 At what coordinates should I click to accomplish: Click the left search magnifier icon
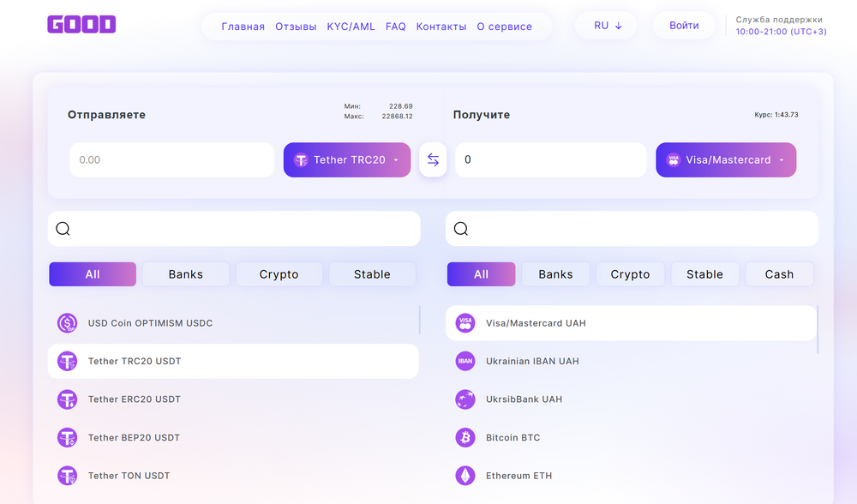(63, 229)
